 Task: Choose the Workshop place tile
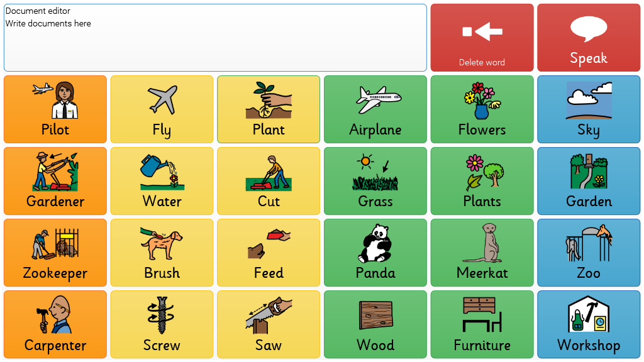pyautogui.click(x=589, y=324)
